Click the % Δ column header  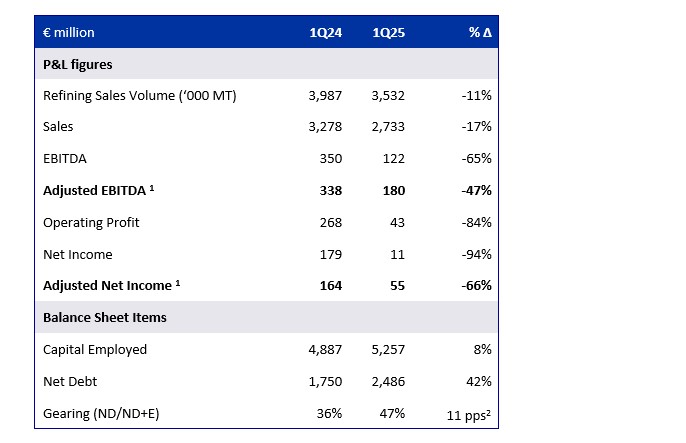point(480,32)
